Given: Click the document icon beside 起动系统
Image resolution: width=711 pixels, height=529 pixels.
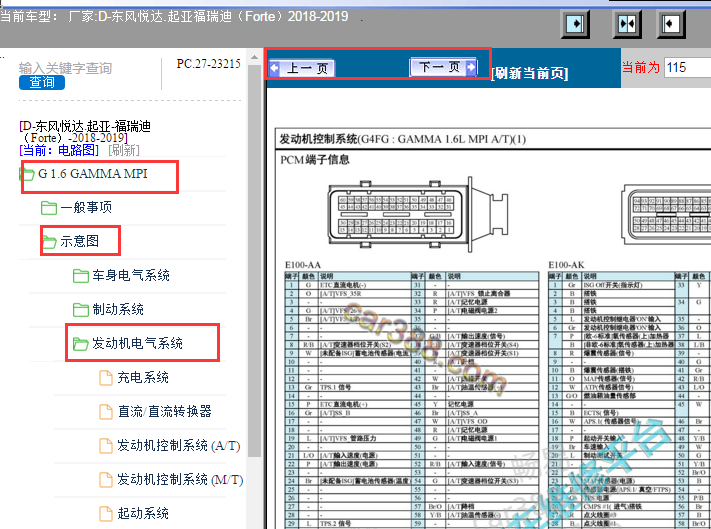Looking at the screenshot, I should click(x=106, y=514).
